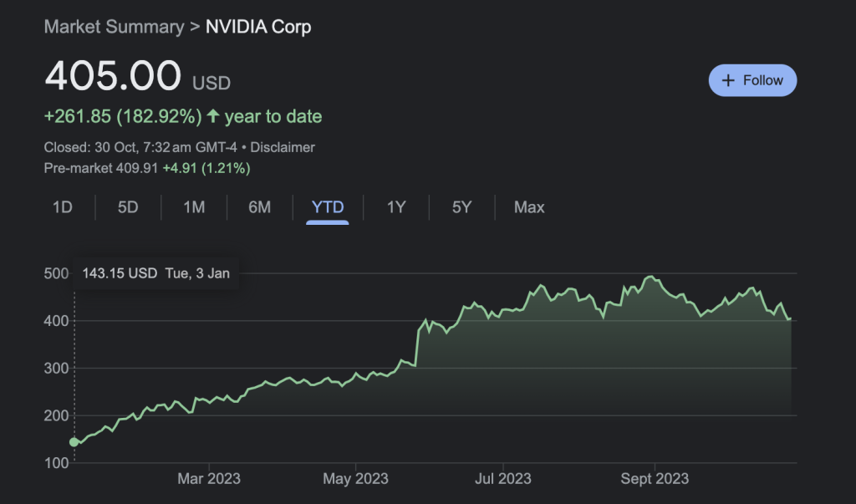Click the 500 y-axis label

pos(56,273)
